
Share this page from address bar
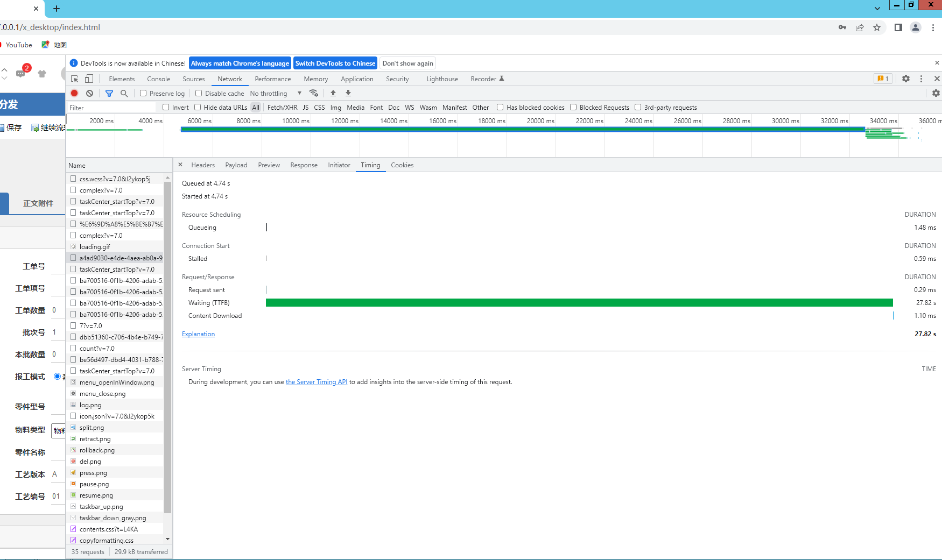[860, 27]
